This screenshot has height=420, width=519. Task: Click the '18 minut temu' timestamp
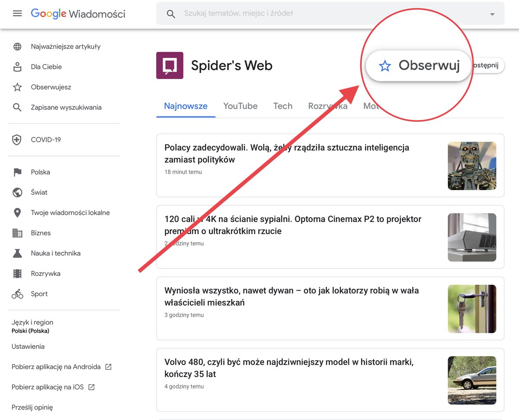[183, 172]
